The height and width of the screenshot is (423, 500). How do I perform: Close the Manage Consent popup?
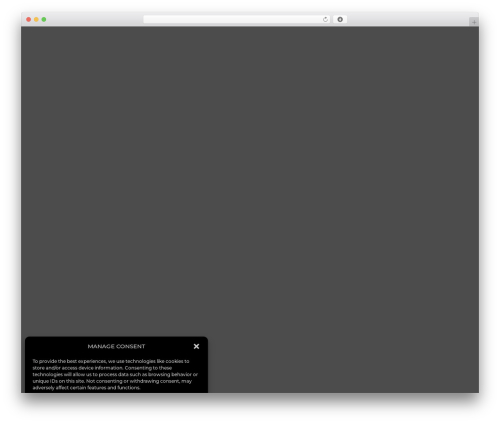(196, 346)
